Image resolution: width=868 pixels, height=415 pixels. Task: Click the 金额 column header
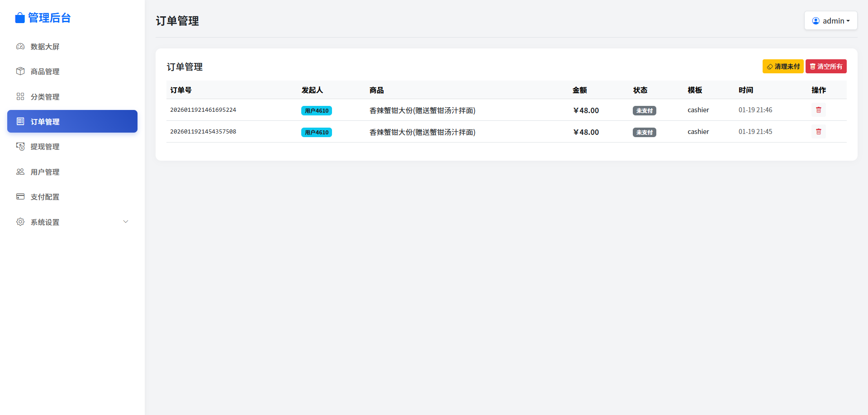pyautogui.click(x=579, y=90)
